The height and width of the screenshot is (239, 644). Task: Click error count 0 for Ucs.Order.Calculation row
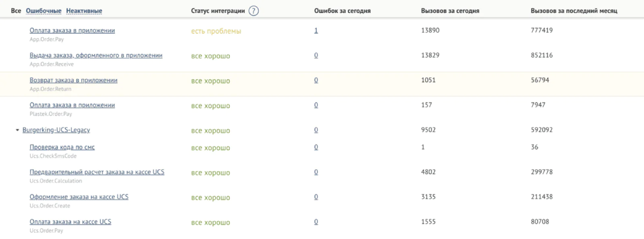pos(316,173)
